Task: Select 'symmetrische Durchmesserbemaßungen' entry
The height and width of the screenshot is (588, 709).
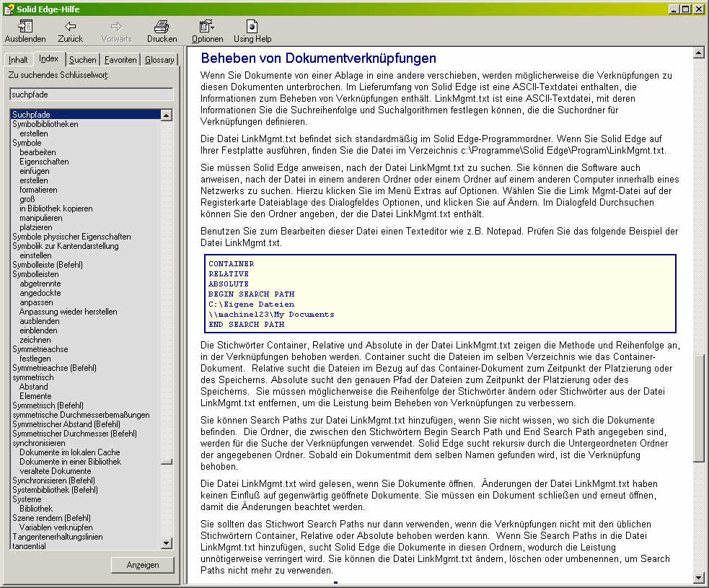Action: click(x=81, y=415)
